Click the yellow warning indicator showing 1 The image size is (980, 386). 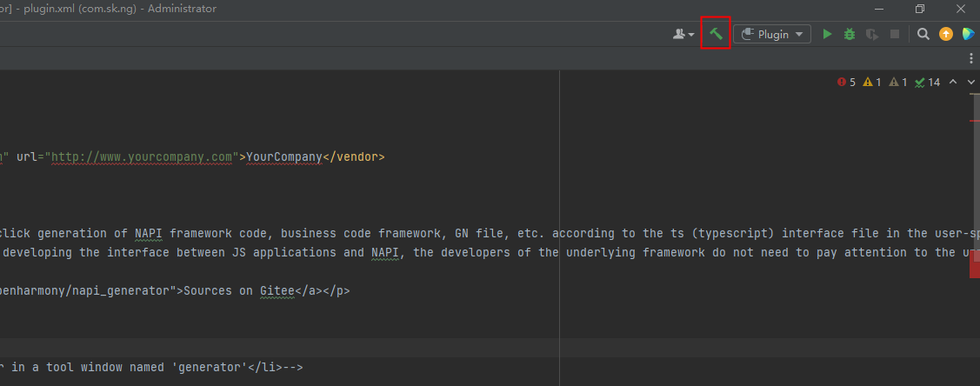click(873, 83)
